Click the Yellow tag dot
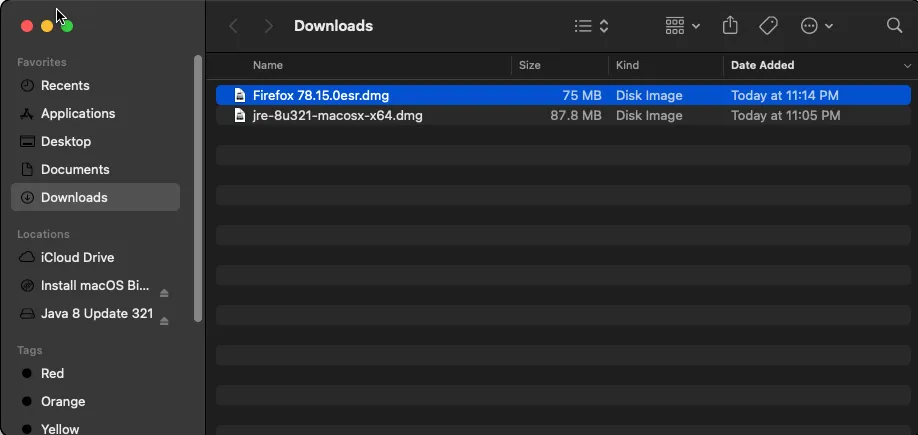This screenshot has width=918, height=435. tap(26, 429)
